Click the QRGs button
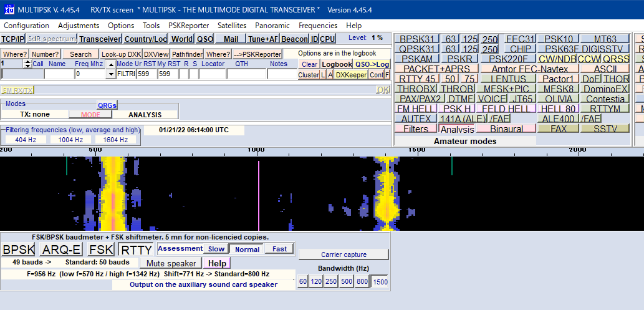 107,105
